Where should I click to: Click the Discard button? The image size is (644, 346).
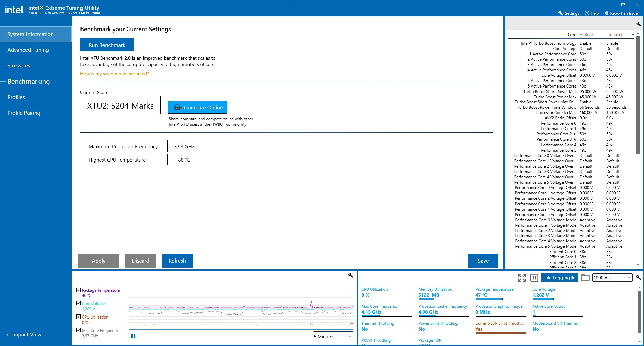141,261
